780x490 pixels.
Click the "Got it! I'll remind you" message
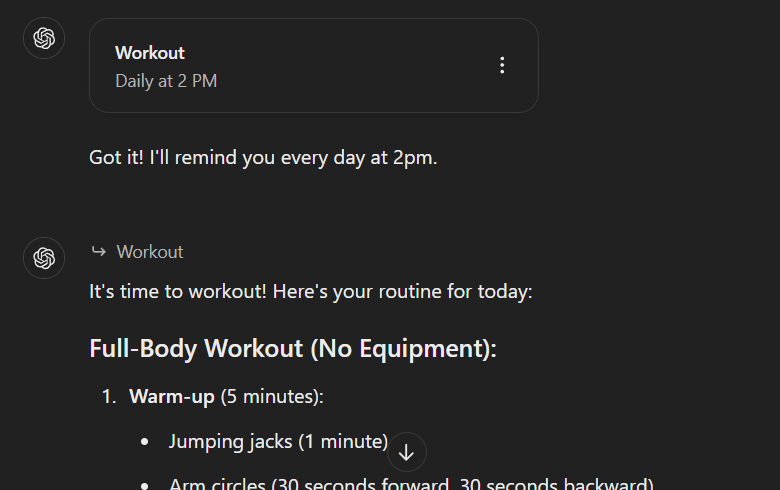point(263,158)
